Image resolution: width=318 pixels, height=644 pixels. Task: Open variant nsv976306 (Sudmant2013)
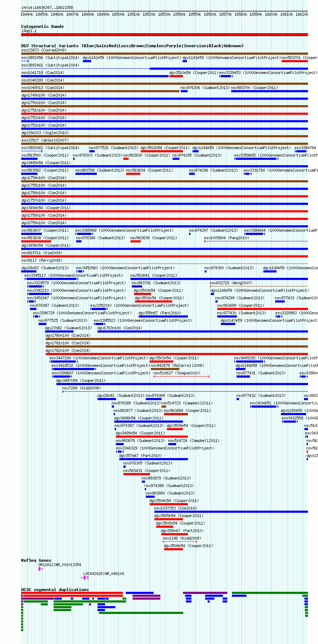(205, 88)
